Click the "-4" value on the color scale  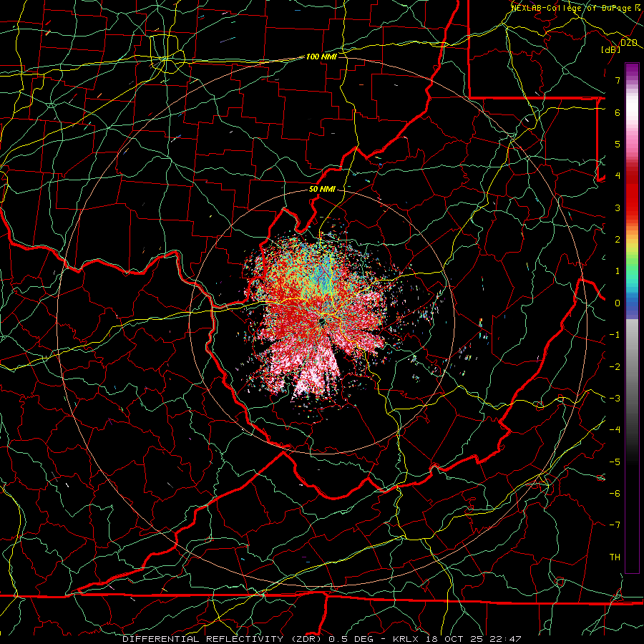coord(615,430)
